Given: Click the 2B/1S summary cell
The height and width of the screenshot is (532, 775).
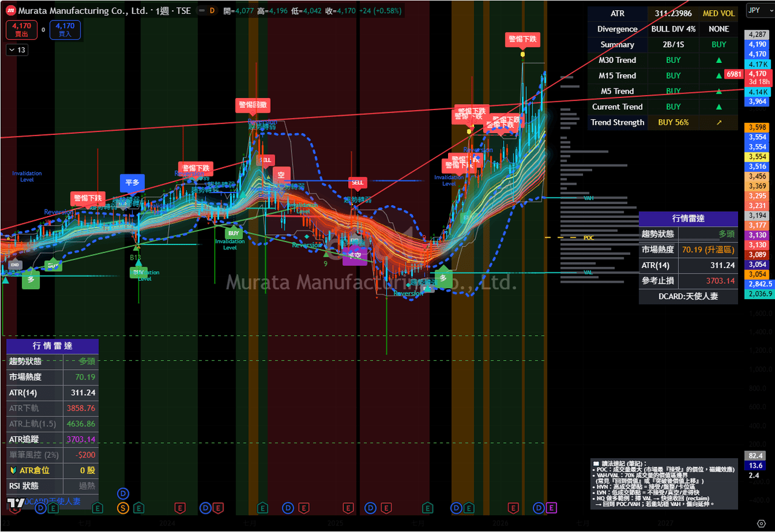Looking at the screenshot, I should [x=673, y=44].
